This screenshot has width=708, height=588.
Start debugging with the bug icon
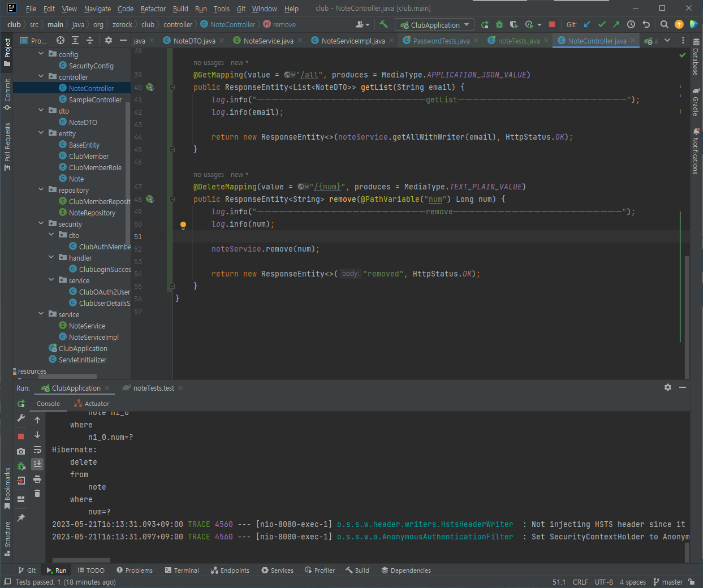pyautogui.click(x=499, y=24)
